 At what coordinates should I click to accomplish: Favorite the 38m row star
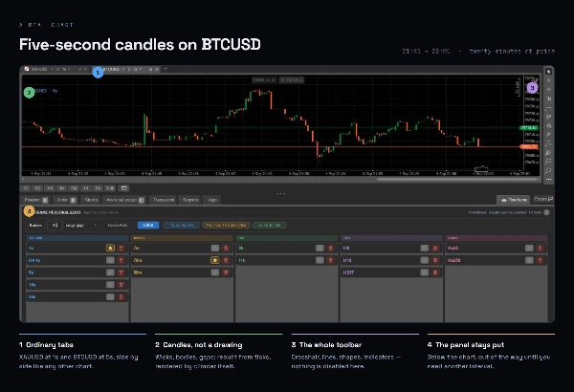coord(215,272)
